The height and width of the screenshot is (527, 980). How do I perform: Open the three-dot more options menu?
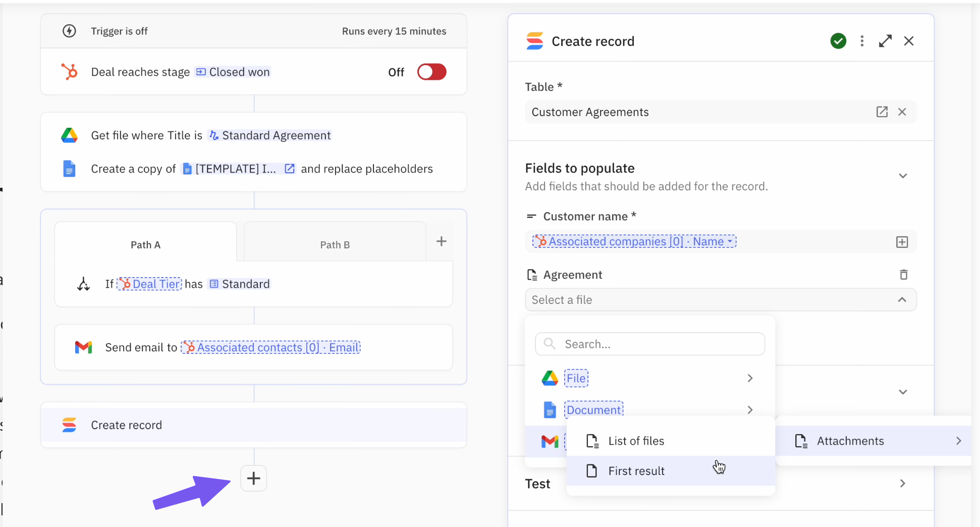click(862, 41)
